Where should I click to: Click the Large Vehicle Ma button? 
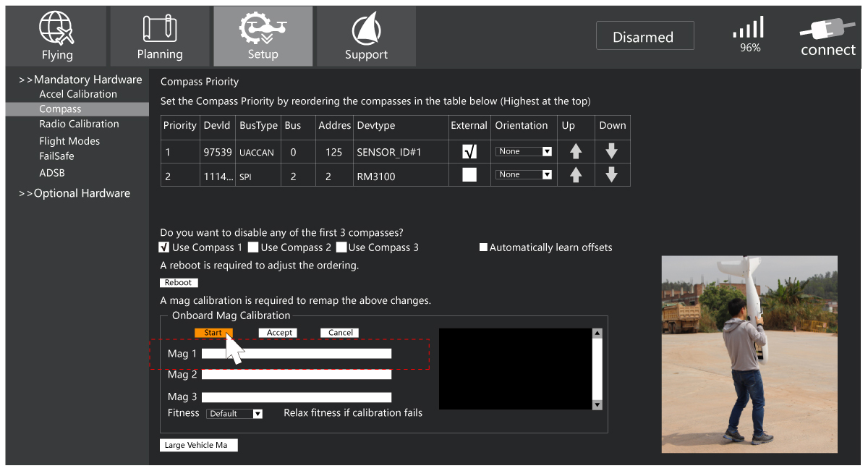point(198,445)
